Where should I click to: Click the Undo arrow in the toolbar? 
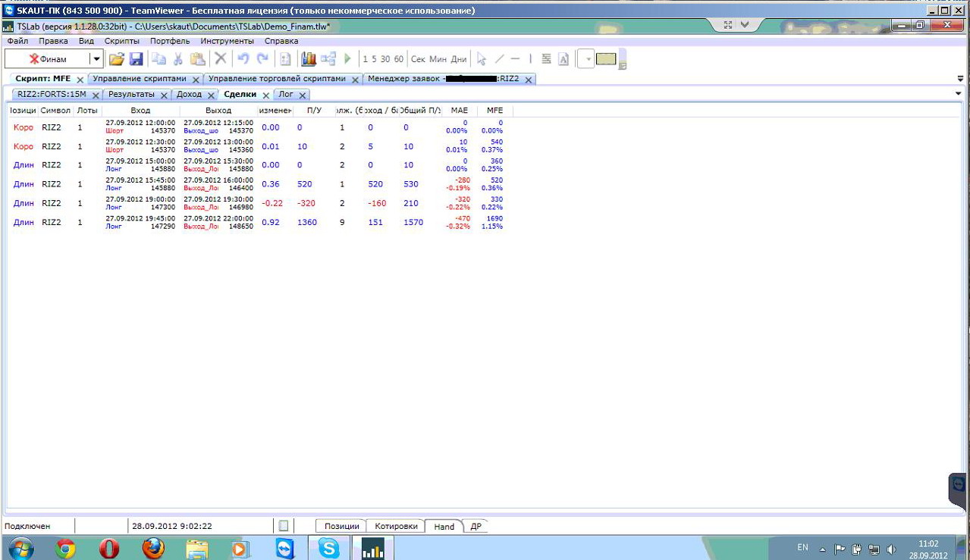[x=243, y=59]
